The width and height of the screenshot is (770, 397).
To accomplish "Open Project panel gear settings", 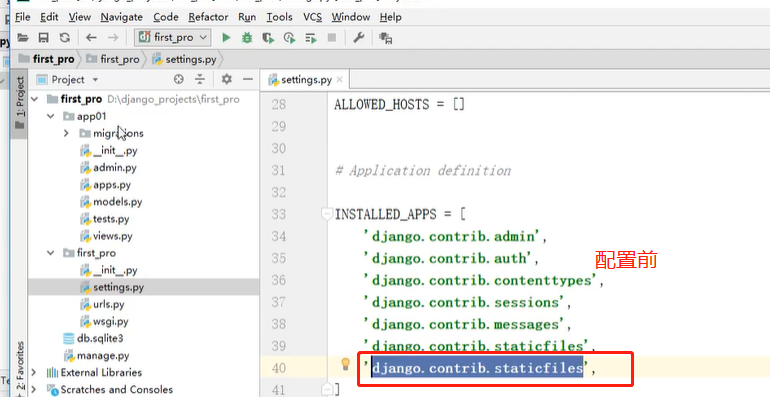I will [226, 79].
